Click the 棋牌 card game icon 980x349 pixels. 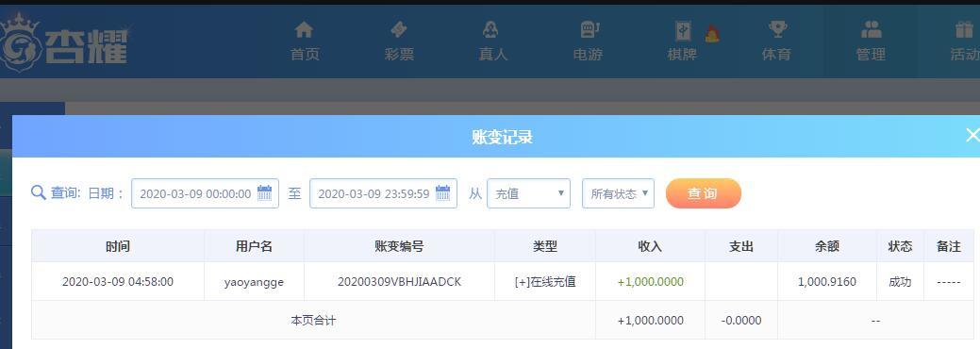tap(683, 30)
